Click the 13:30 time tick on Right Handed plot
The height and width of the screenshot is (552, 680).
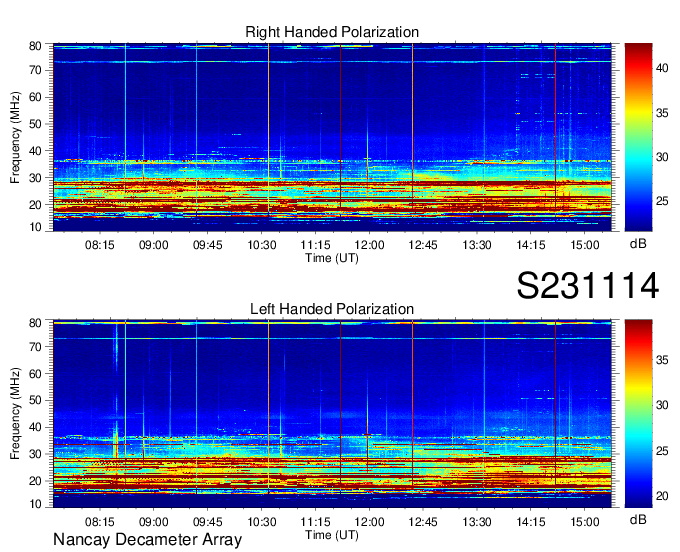pyautogui.click(x=477, y=245)
